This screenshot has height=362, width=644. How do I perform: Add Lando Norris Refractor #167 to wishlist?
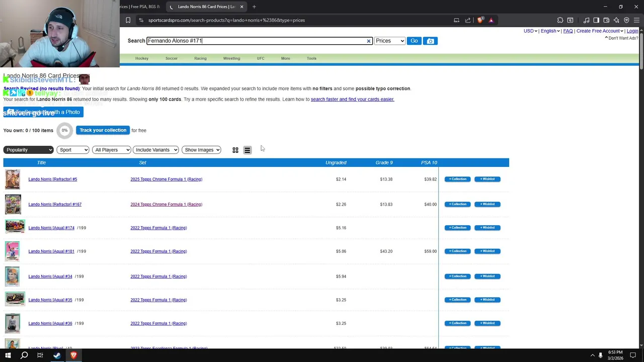[488, 204]
